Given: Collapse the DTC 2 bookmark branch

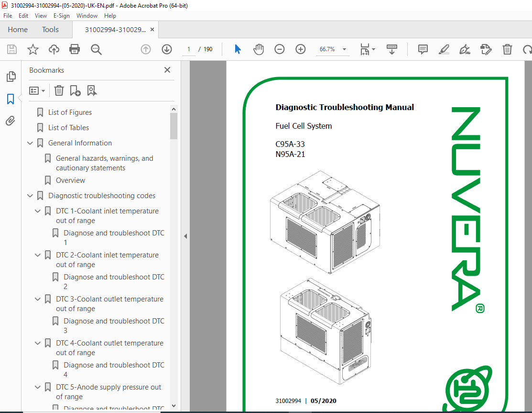Looking at the screenshot, I should click(38, 255).
